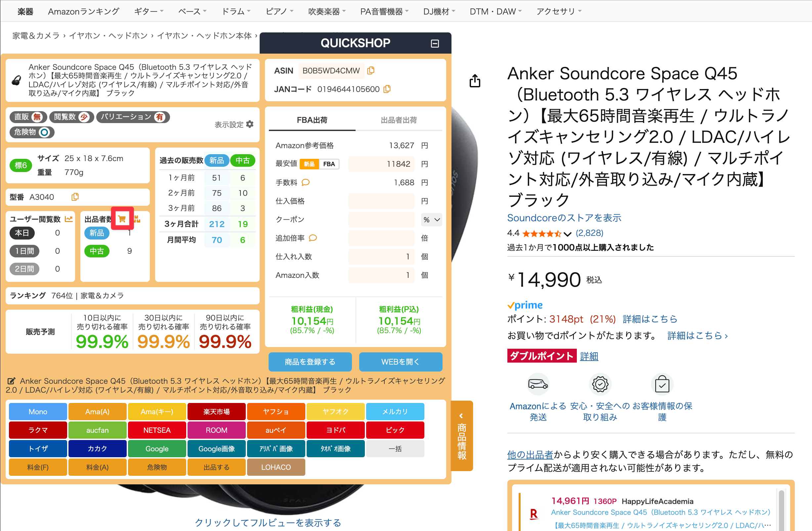Show fee explanation bubble icon
Viewport: 812px width, 531px height.
(x=306, y=183)
